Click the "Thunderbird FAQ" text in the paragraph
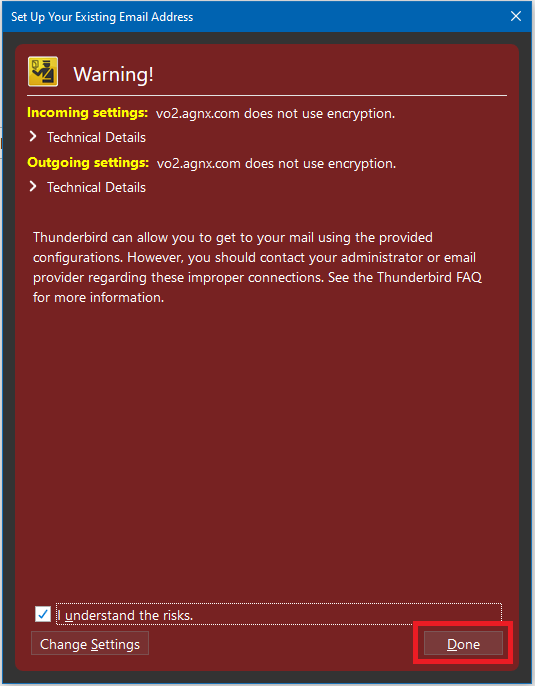This screenshot has width=535, height=686. [x=429, y=277]
